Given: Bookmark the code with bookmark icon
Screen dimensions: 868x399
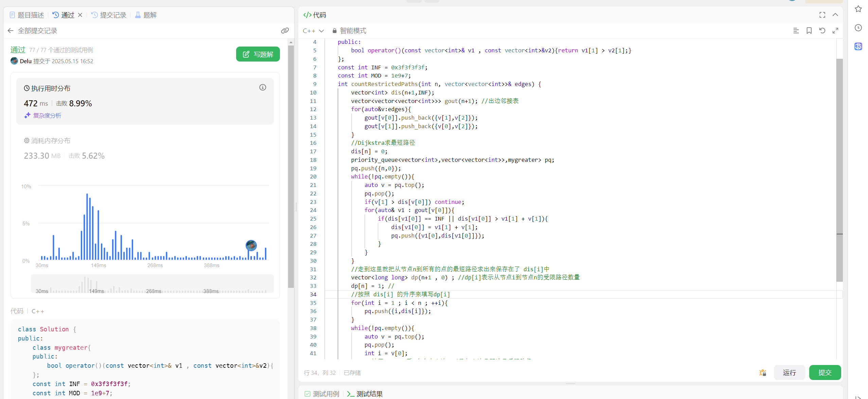Looking at the screenshot, I should click(809, 31).
